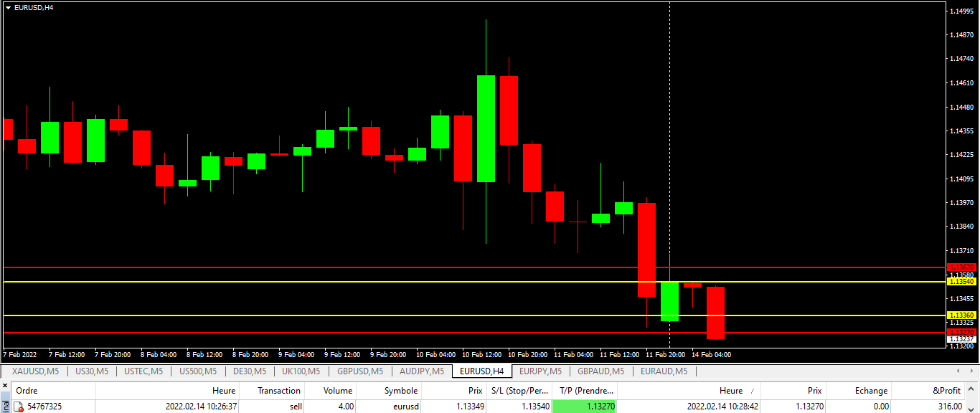
Task: Select the DE30,M5 chart tab
Action: [x=250, y=371]
